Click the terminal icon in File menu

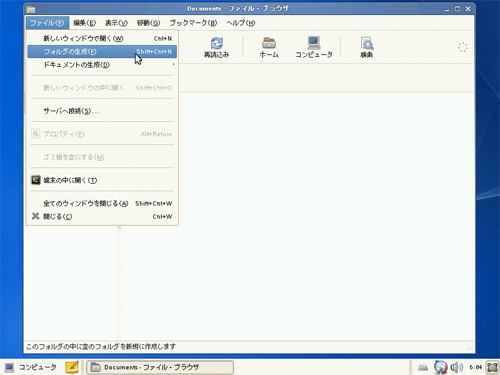pyautogui.click(x=36, y=180)
